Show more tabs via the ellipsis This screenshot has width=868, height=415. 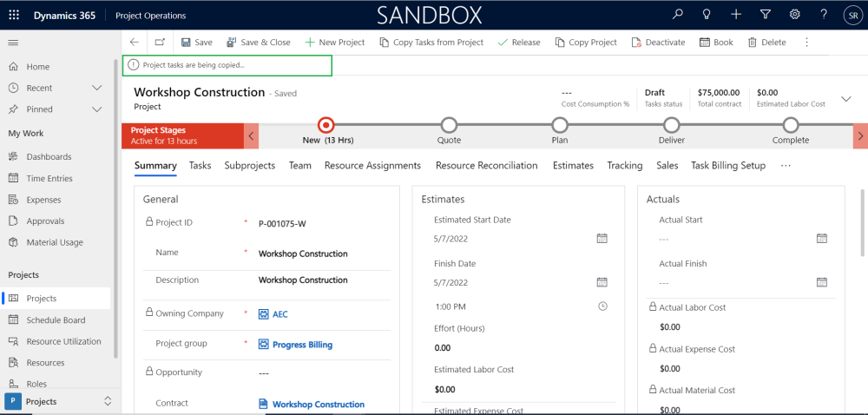785,166
